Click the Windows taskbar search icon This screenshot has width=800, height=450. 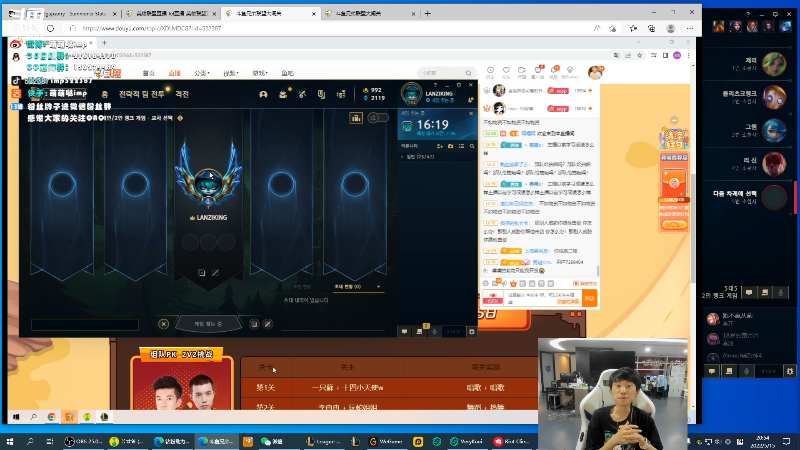(30, 441)
